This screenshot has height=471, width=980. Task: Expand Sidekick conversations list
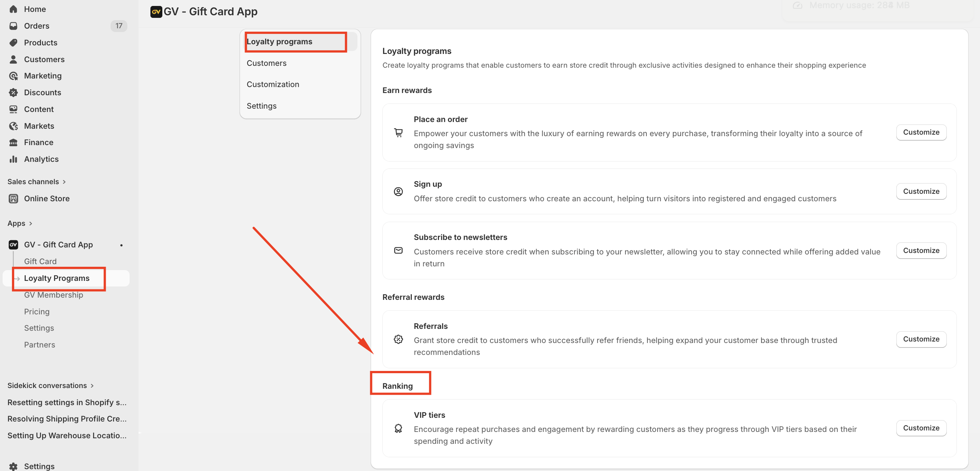(x=92, y=385)
